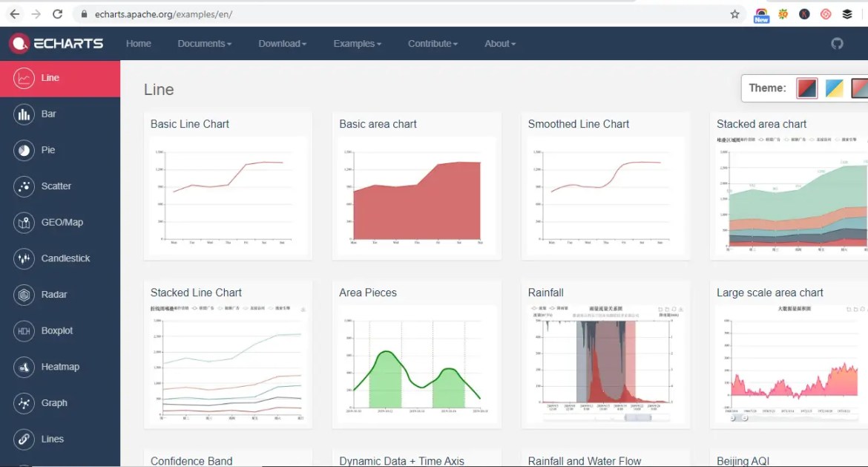View site info lock icon

84,14
